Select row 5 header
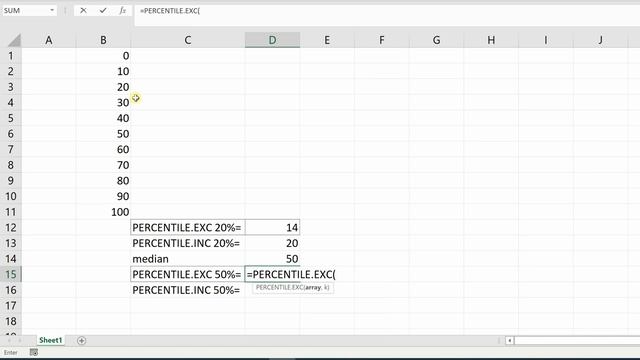Image resolution: width=640 pixels, height=360 pixels. [11, 118]
